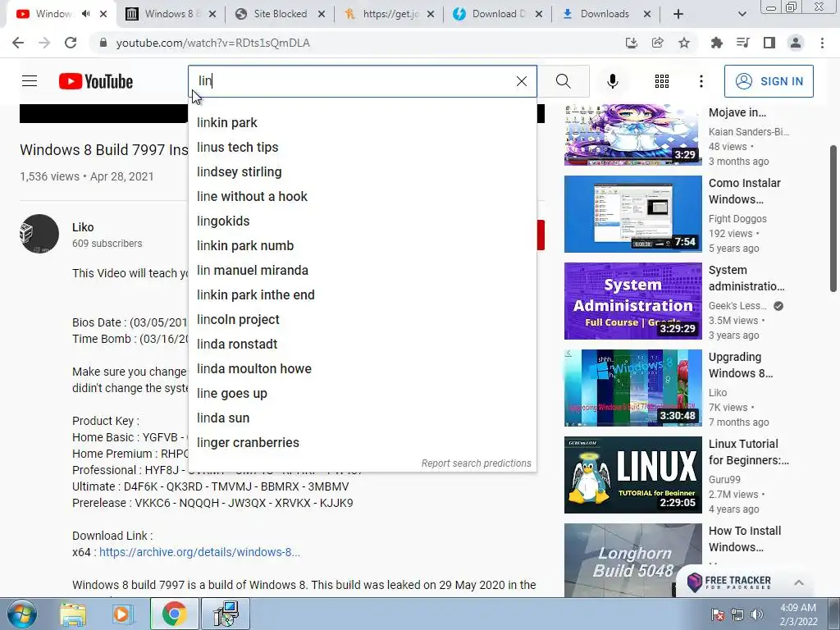Image resolution: width=840 pixels, height=630 pixels.
Task: Select suggestion lindsey stirling
Action: point(362,172)
